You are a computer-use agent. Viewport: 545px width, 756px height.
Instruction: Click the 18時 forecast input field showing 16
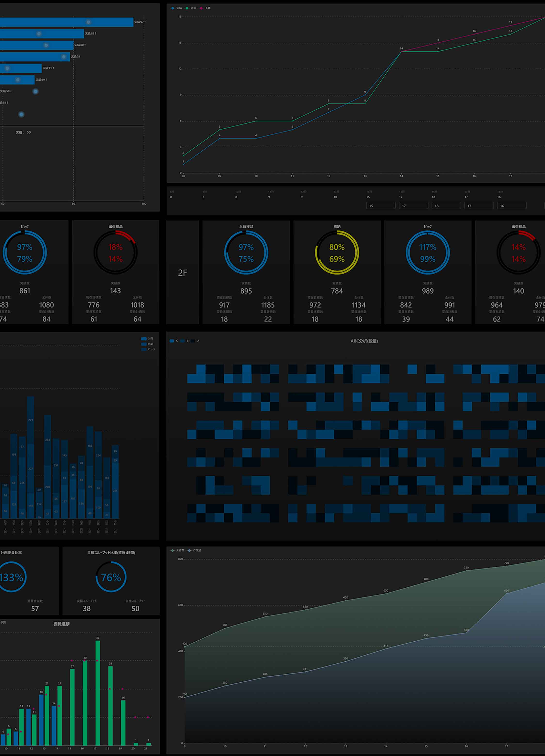click(x=511, y=206)
